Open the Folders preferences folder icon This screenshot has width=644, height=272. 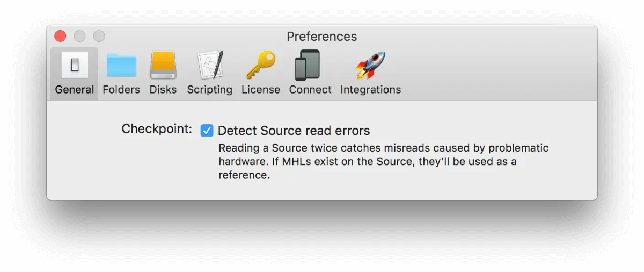pyautogui.click(x=121, y=65)
